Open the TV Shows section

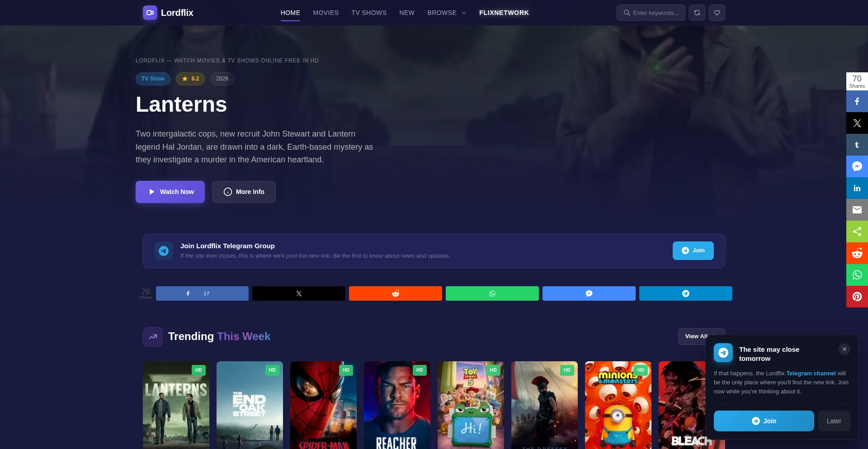click(x=369, y=13)
